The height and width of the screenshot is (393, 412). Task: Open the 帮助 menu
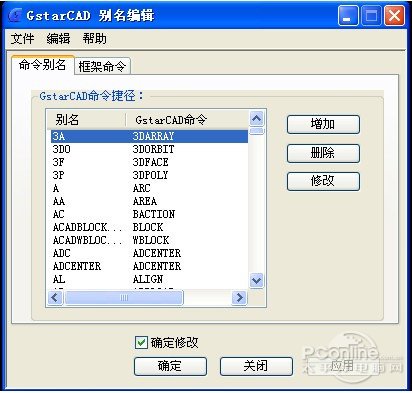tap(94, 39)
